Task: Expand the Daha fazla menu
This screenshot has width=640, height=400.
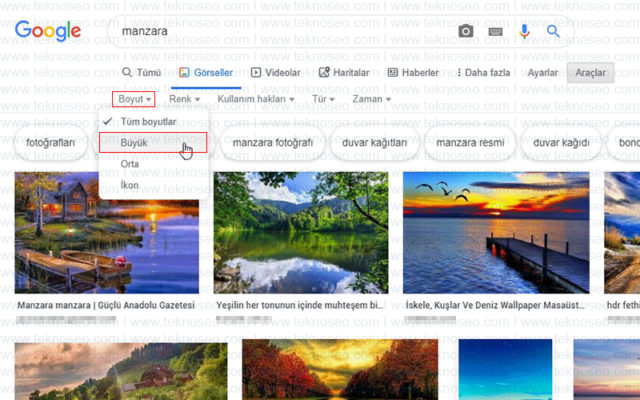Action: [484, 73]
